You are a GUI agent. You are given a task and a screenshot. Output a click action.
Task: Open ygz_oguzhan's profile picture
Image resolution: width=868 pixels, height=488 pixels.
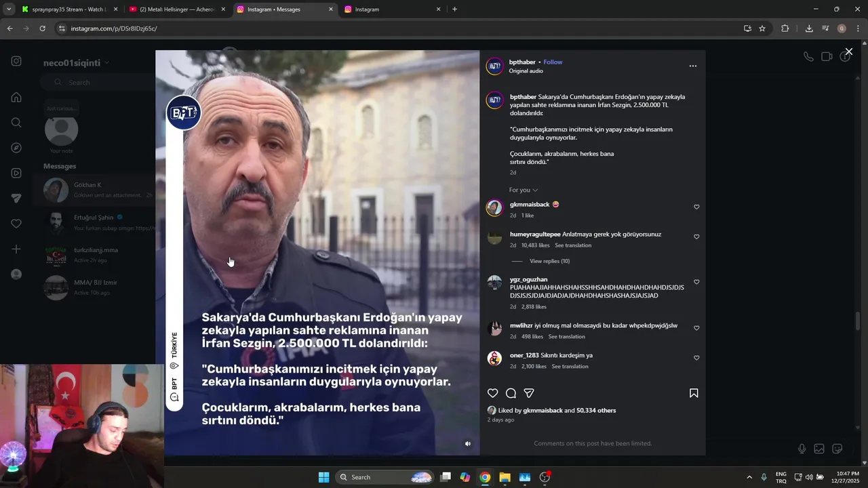coord(495,283)
